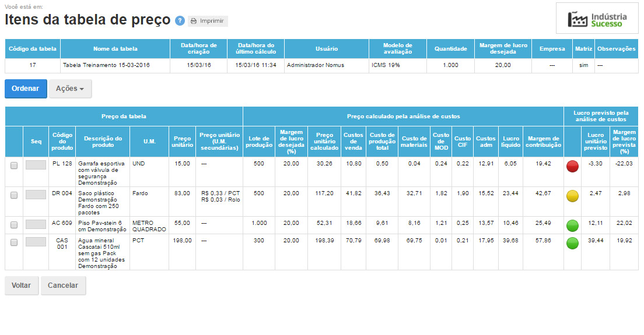Screen dimensions: 644x335
Task: Click the Seq input for CAS 001
Action: 36,242
